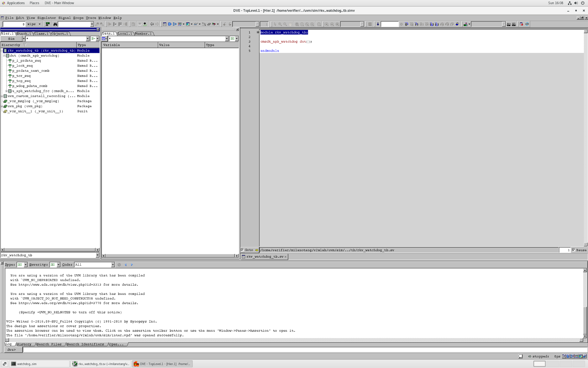588x368 pixels.
Task: Switch to the Local.1 tab
Action: click(x=125, y=34)
